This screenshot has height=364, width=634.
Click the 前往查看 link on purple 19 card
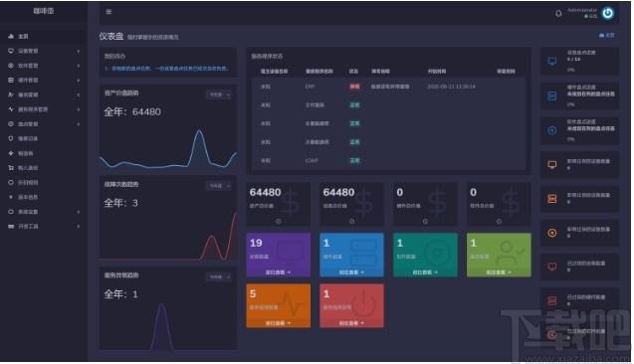(279, 273)
